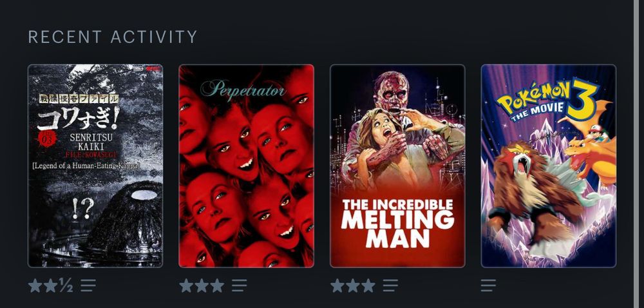
Task: Click the vertical scrollbar at the right edge
Action: [x=636, y=154]
